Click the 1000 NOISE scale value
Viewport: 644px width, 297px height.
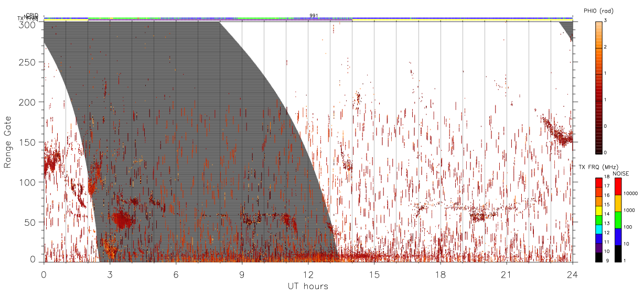[629, 210]
